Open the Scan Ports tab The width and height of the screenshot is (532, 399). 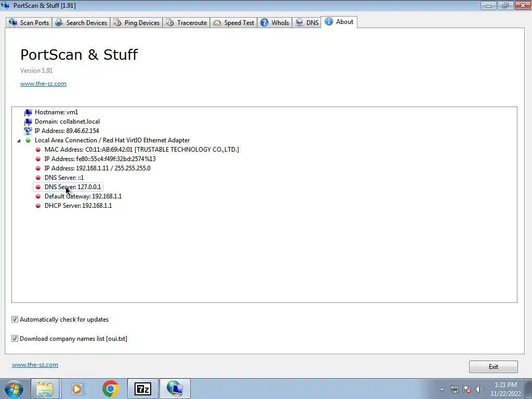pyautogui.click(x=29, y=23)
